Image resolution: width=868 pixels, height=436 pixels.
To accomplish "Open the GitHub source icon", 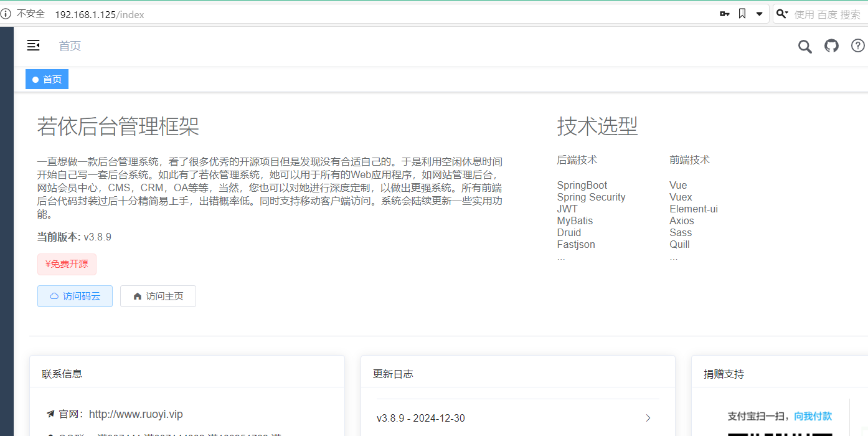I will [831, 45].
